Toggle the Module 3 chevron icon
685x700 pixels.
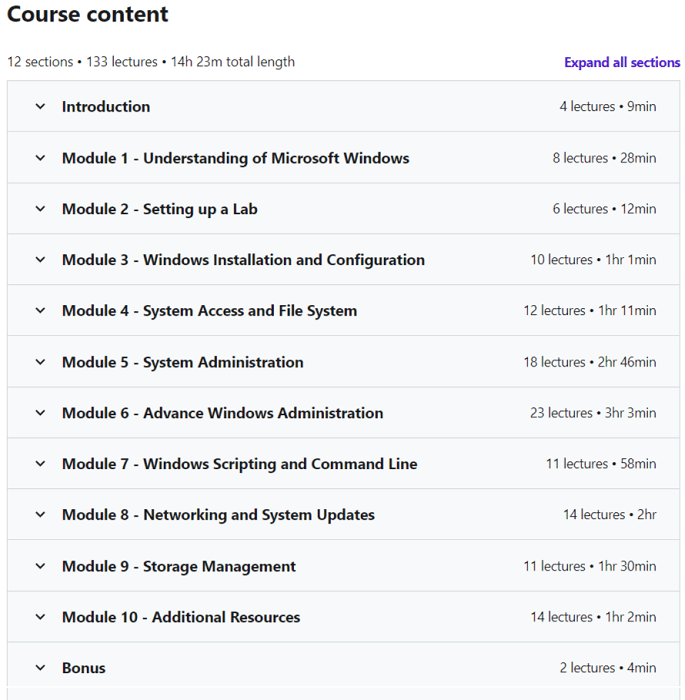tap(40, 260)
